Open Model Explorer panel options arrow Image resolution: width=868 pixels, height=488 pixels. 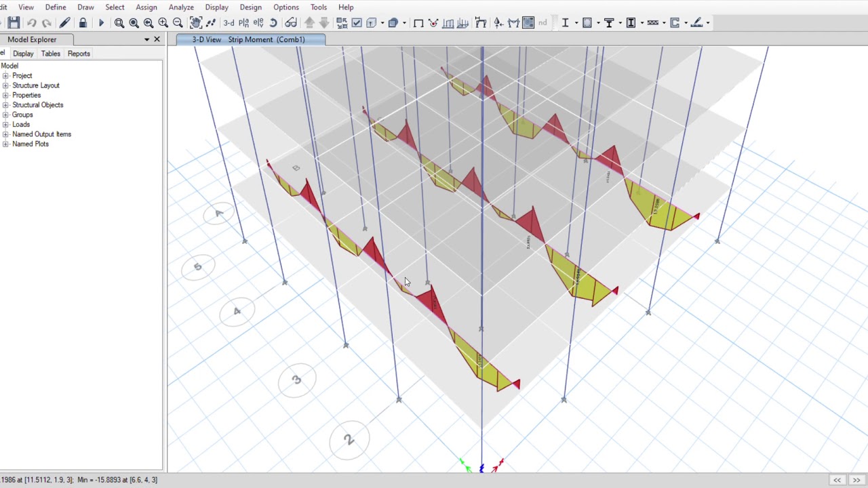(146, 39)
